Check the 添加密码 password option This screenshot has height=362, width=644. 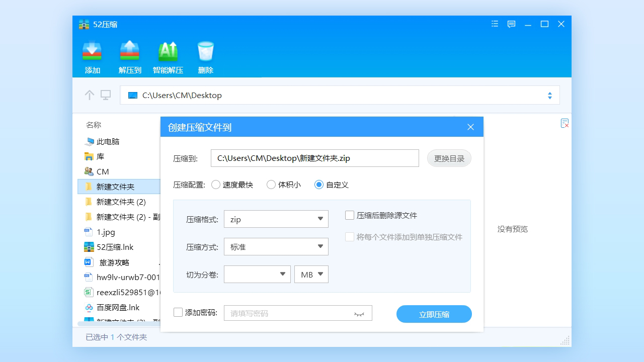(178, 312)
